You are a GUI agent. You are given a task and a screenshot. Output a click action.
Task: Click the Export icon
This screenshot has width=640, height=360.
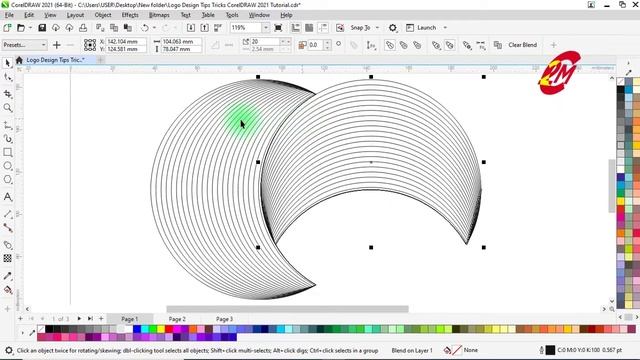tap(204, 28)
